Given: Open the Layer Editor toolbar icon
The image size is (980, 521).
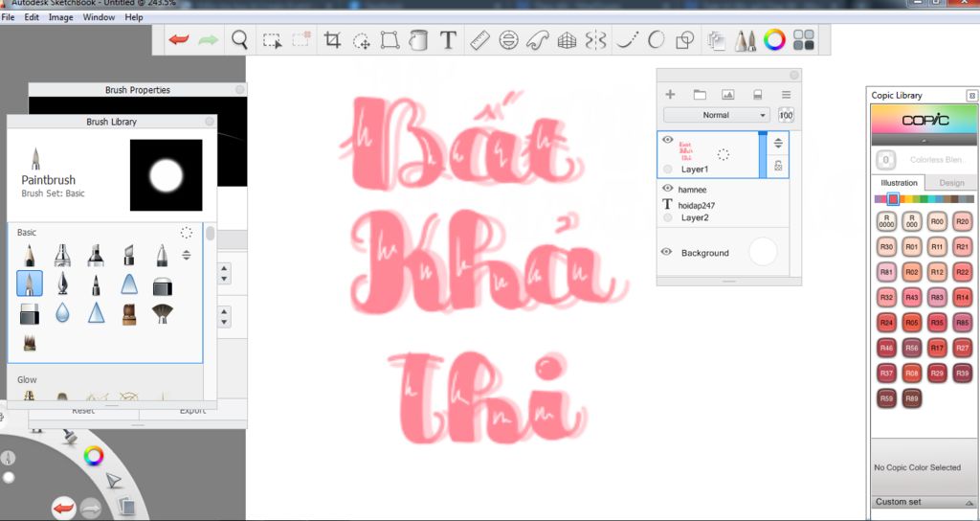Looking at the screenshot, I should pyautogui.click(x=716, y=40).
